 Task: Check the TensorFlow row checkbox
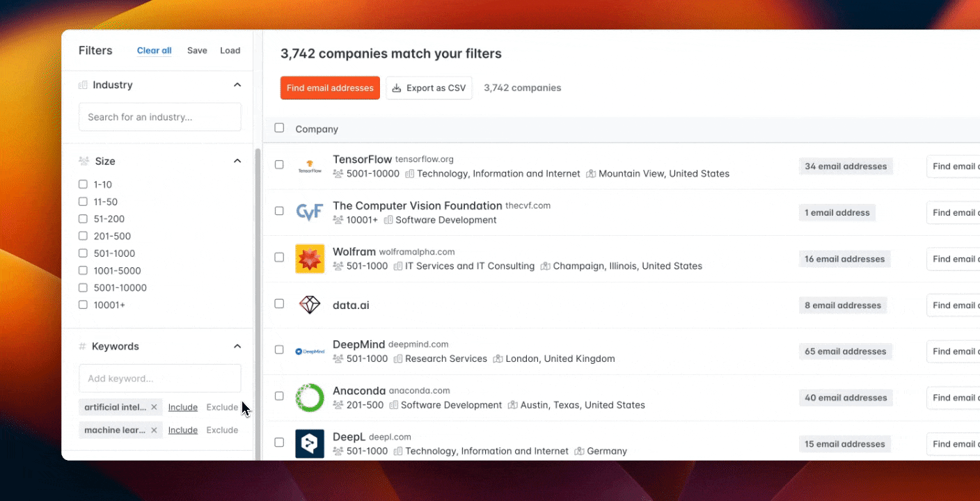coord(279,165)
